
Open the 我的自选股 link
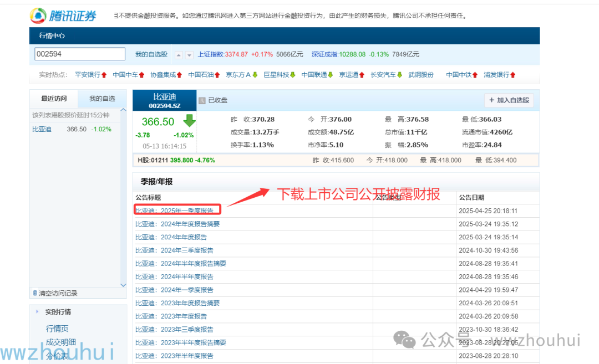pos(151,54)
